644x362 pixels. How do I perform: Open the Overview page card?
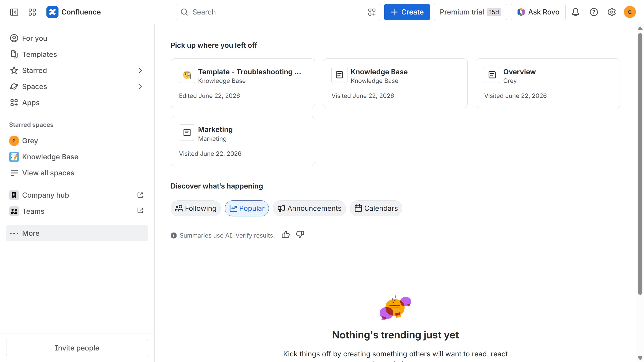pyautogui.click(x=548, y=83)
